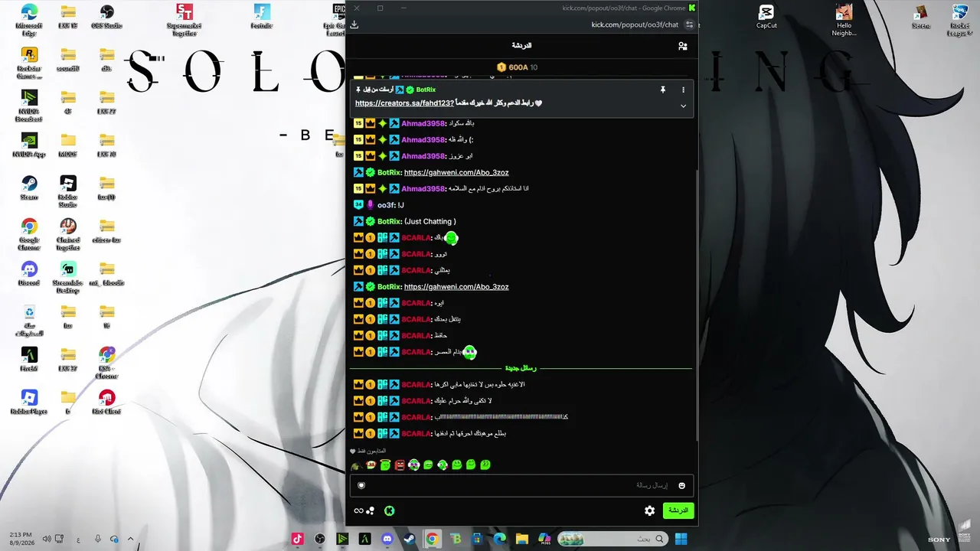Open Fortnite desktop shortcut
The image size is (980, 551).
262,17
